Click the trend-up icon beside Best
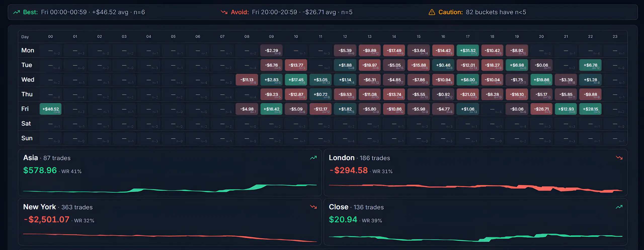The height and width of the screenshot is (250, 644). [17, 12]
